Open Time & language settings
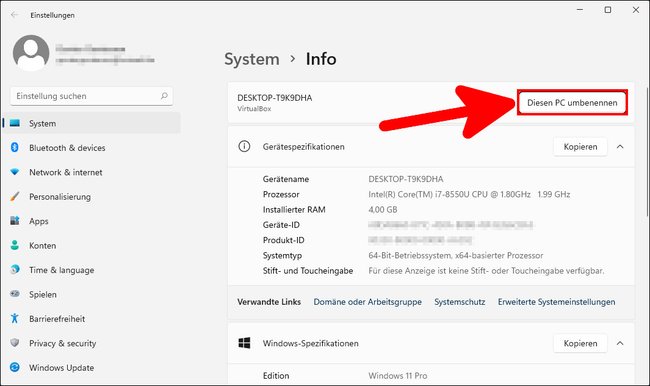650x386 pixels. pyautogui.click(x=92, y=270)
